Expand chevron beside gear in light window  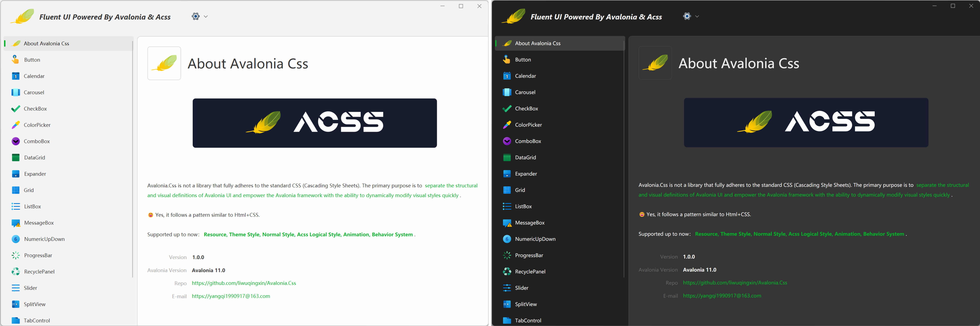click(206, 16)
